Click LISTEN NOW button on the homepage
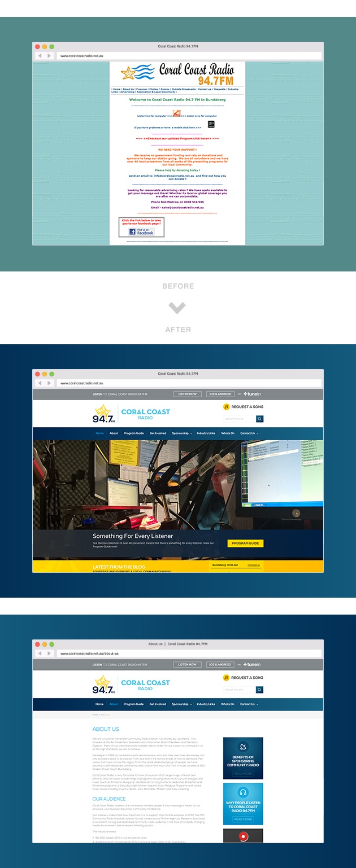The image size is (356, 868). point(188,394)
